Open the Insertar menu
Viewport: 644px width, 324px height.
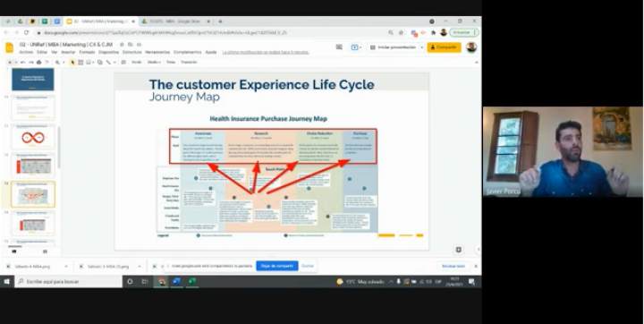tap(68, 52)
